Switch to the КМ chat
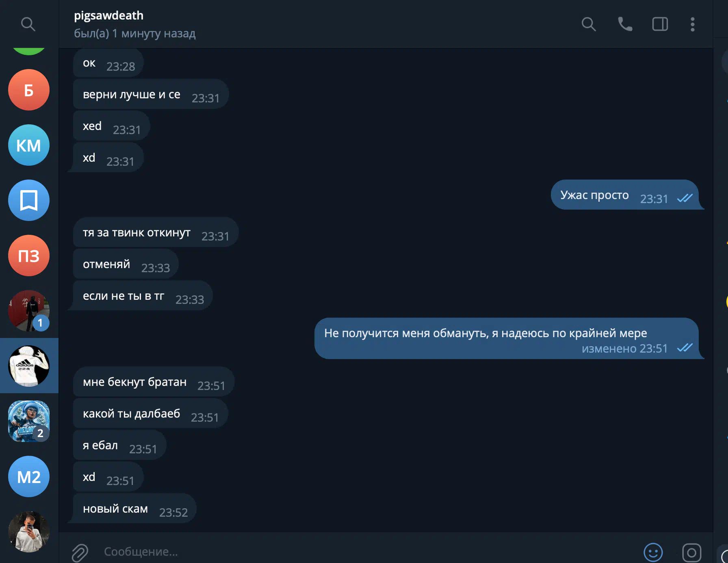 pyautogui.click(x=29, y=145)
